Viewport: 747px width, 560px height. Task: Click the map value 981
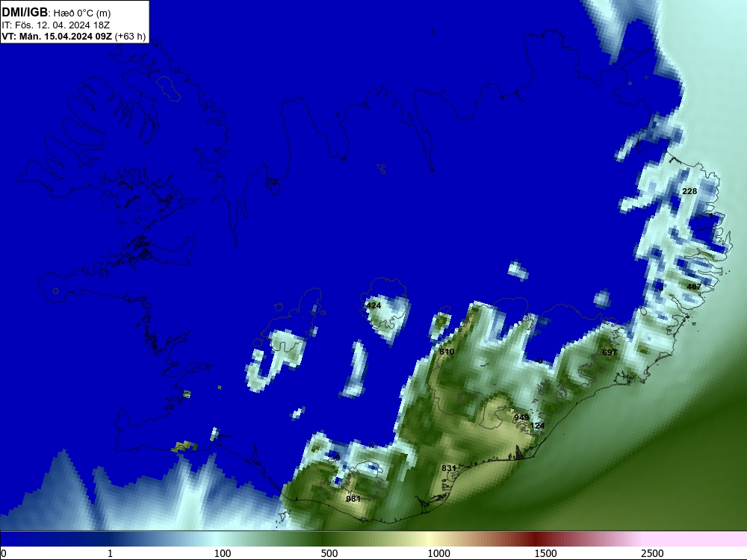coord(353,499)
